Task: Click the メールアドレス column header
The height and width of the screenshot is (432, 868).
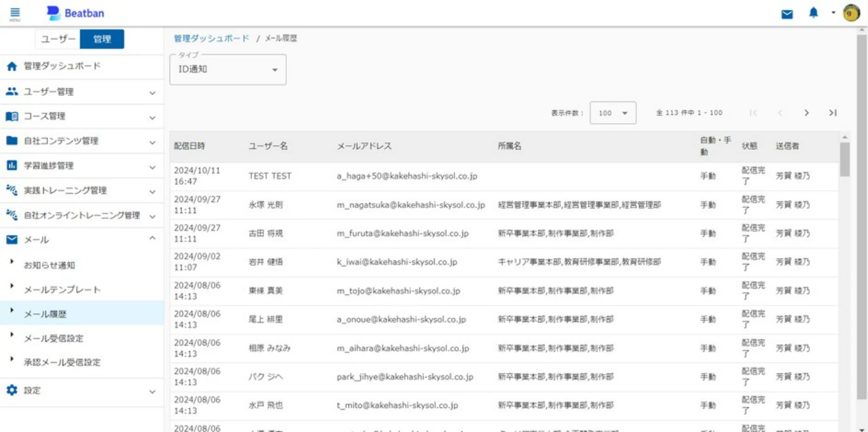Action: pyautogui.click(x=364, y=146)
